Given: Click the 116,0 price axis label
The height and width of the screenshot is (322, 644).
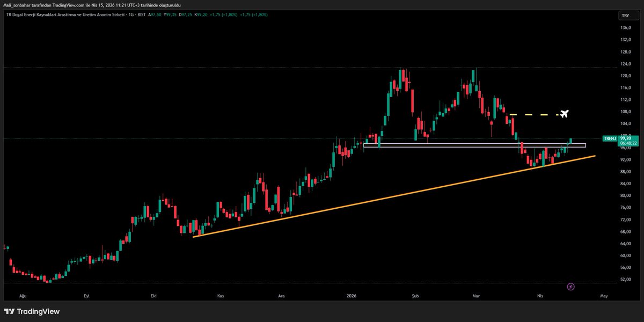Looking at the screenshot, I should [x=625, y=87].
